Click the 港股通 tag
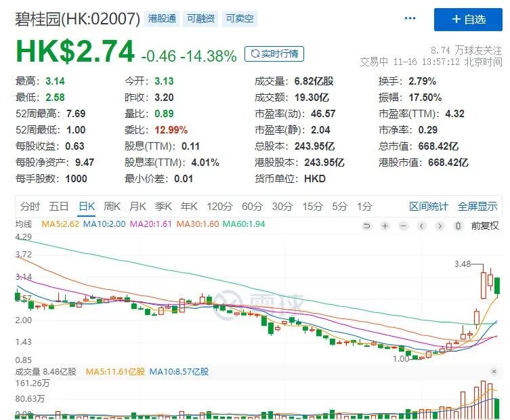The height and width of the screenshot is (420, 510). click(x=162, y=18)
